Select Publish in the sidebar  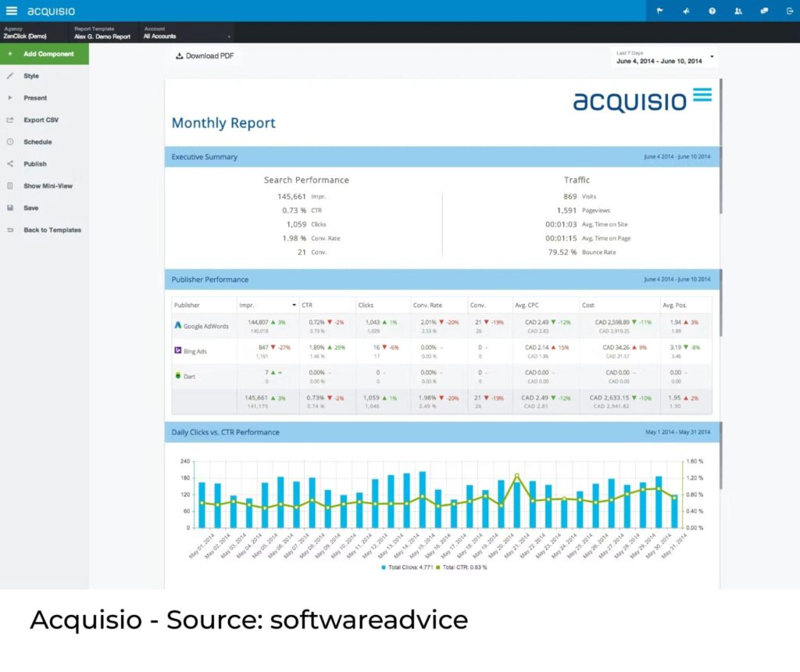[x=34, y=164]
